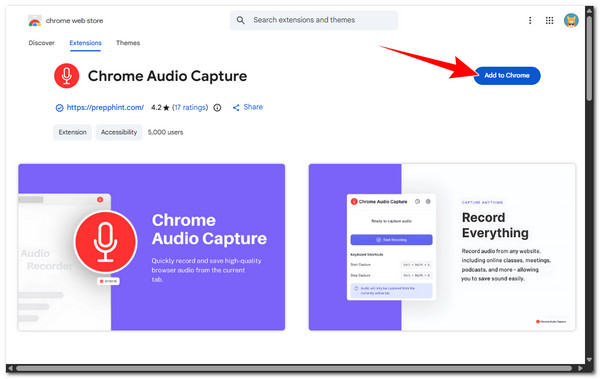Click the 4.2 star rating value
The width and height of the screenshot is (600, 379).
(160, 108)
